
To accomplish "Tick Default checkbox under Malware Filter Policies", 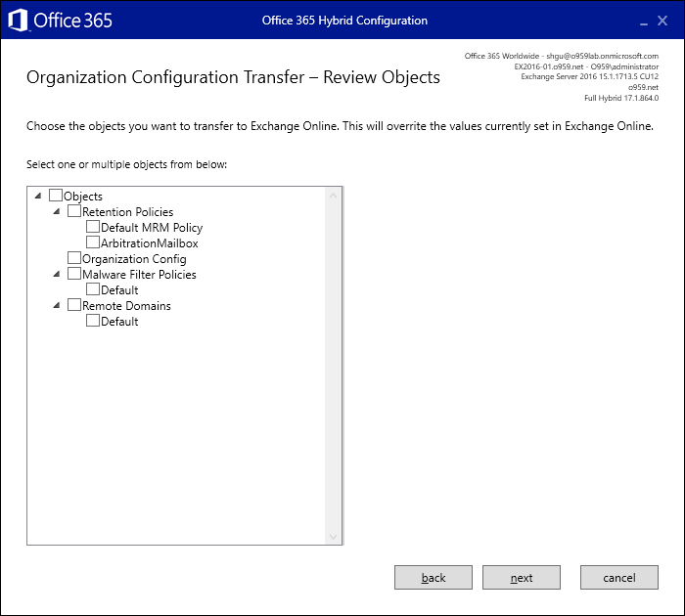I will pyautogui.click(x=93, y=289).
